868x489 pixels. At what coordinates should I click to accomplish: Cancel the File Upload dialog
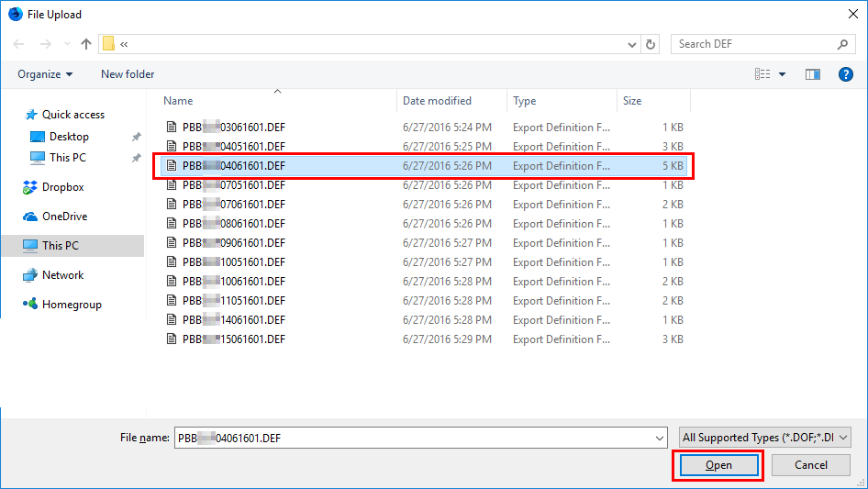pyautogui.click(x=810, y=465)
